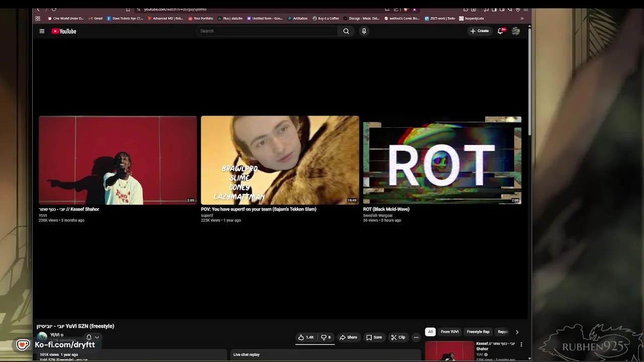Open the notifications bell in YouTube header
This screenshot has width=644, height=362.
[501, 31]
